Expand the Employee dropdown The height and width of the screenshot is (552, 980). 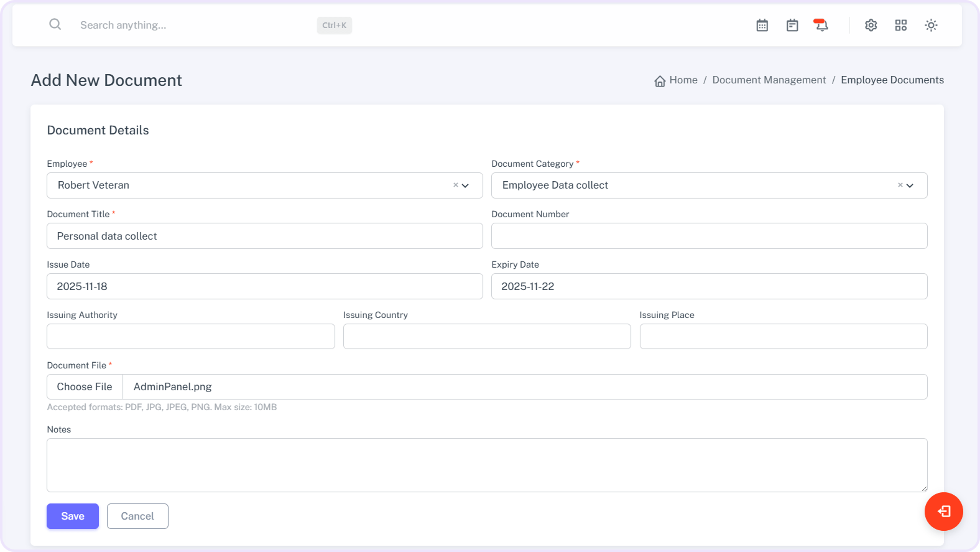465,185
